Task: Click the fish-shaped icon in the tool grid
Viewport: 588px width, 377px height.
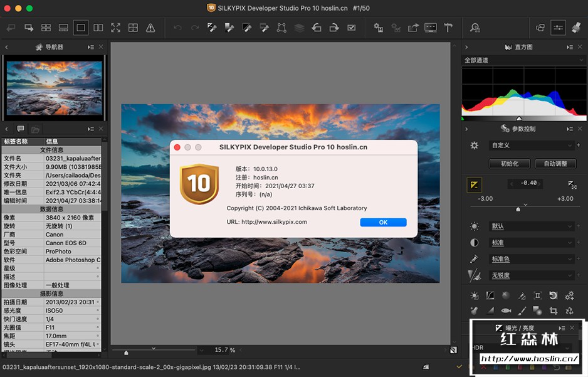Action: point(506,311)
